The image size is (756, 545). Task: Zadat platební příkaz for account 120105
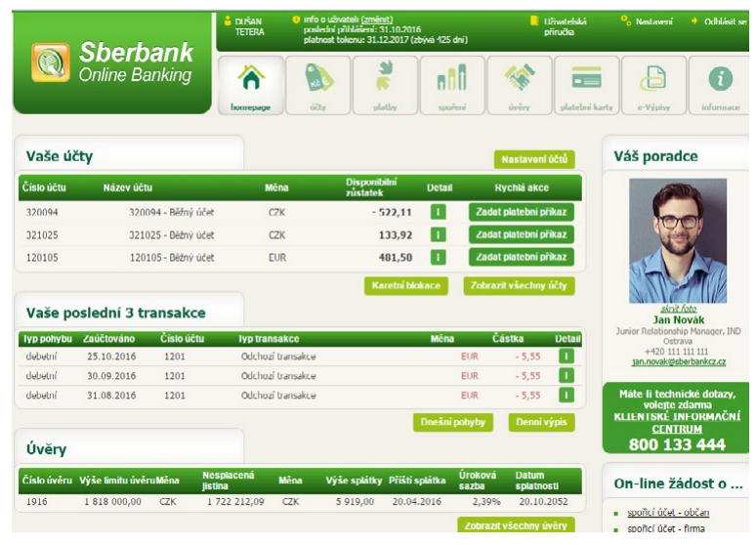point(522,257)
